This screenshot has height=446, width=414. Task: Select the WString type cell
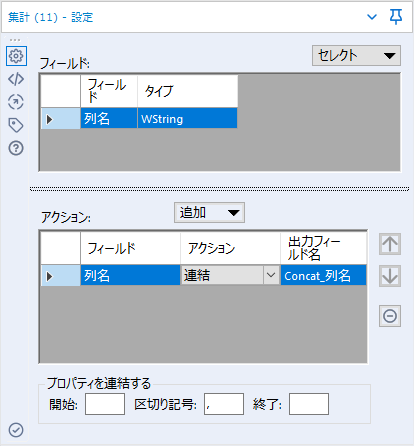[187, 118]
